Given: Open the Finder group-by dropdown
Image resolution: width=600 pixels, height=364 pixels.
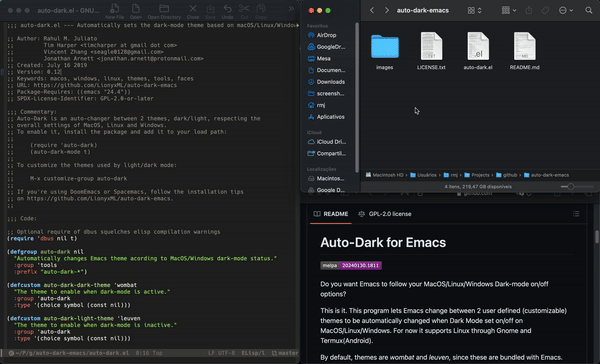Looking at the screenshot, I should tap(509, 10).
